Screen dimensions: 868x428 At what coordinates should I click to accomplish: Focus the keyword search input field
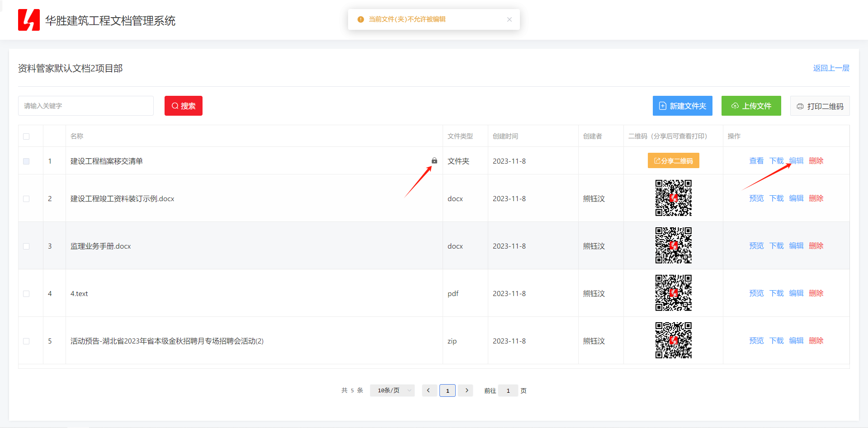click(x=86, y=106)
